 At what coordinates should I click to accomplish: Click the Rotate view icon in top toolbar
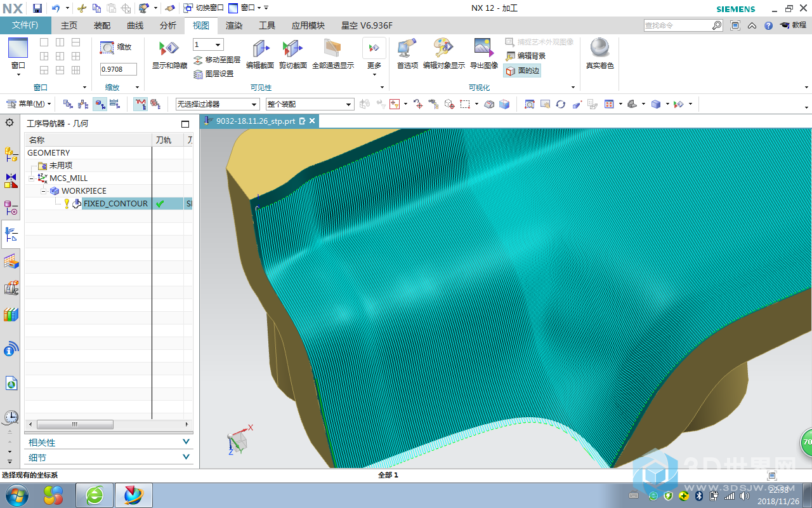pyautogui.click(x=560, y=104)
